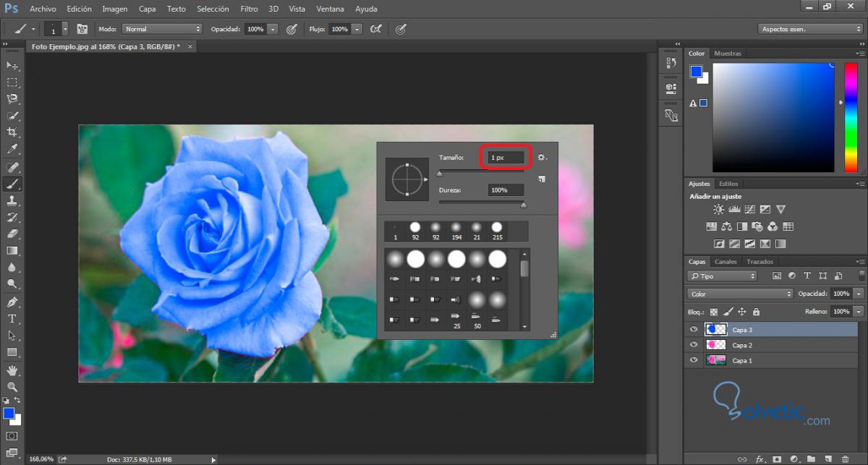868x465 pixels.
Task: Open brush preset settings gear menu
Action: [x=542, y=157]
